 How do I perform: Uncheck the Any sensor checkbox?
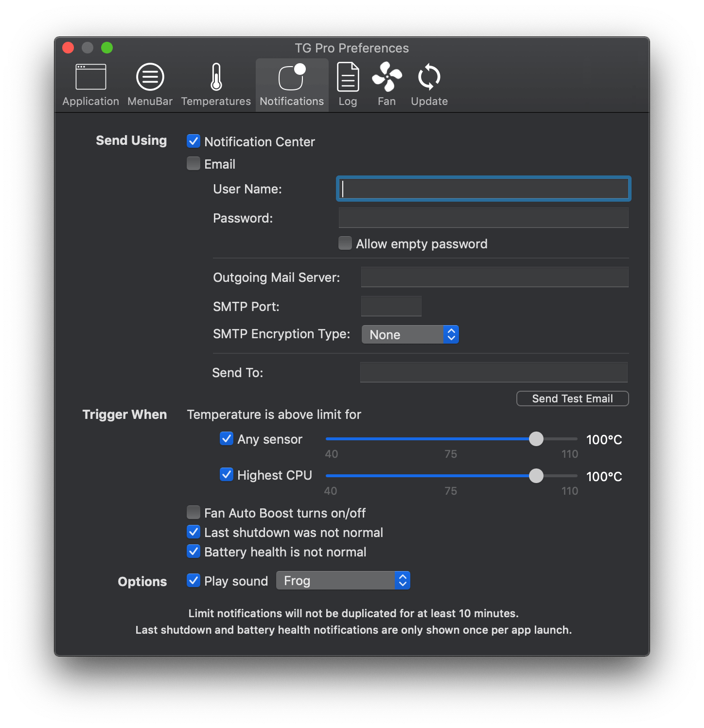coord(227,439)
